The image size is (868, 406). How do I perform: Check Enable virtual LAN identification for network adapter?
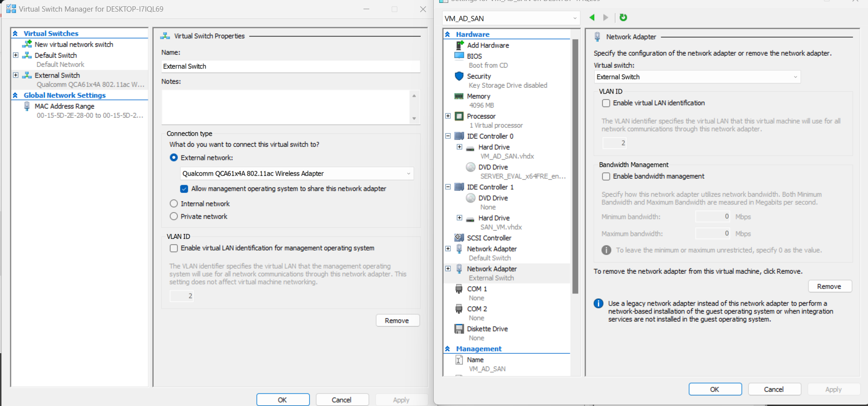pyautogui.click(x=606, y=103)
